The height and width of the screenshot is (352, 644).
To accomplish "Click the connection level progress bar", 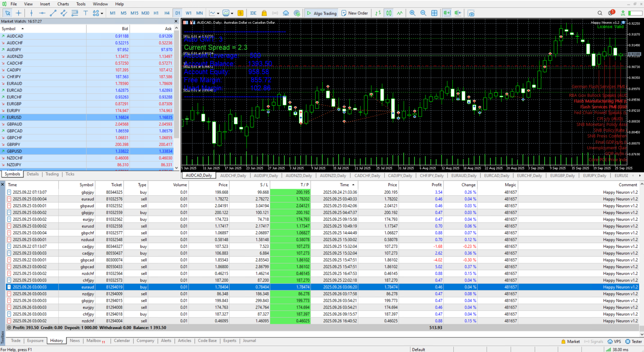I will pos(635,13).
